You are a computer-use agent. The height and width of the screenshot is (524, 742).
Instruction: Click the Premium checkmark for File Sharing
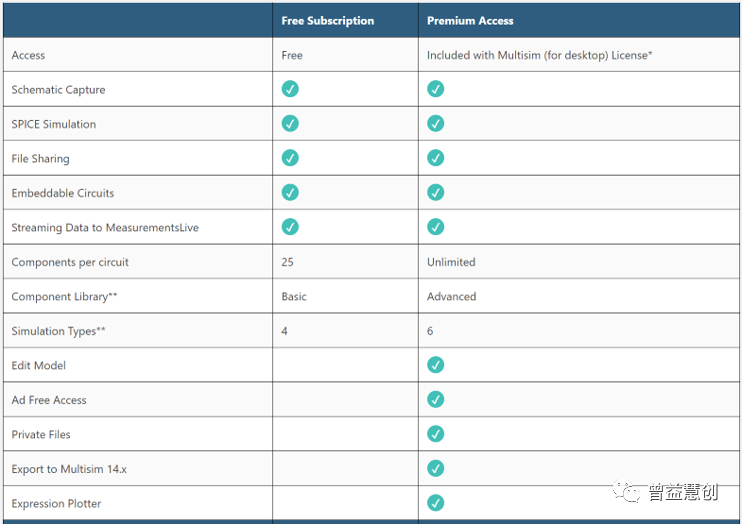(435, 158)
